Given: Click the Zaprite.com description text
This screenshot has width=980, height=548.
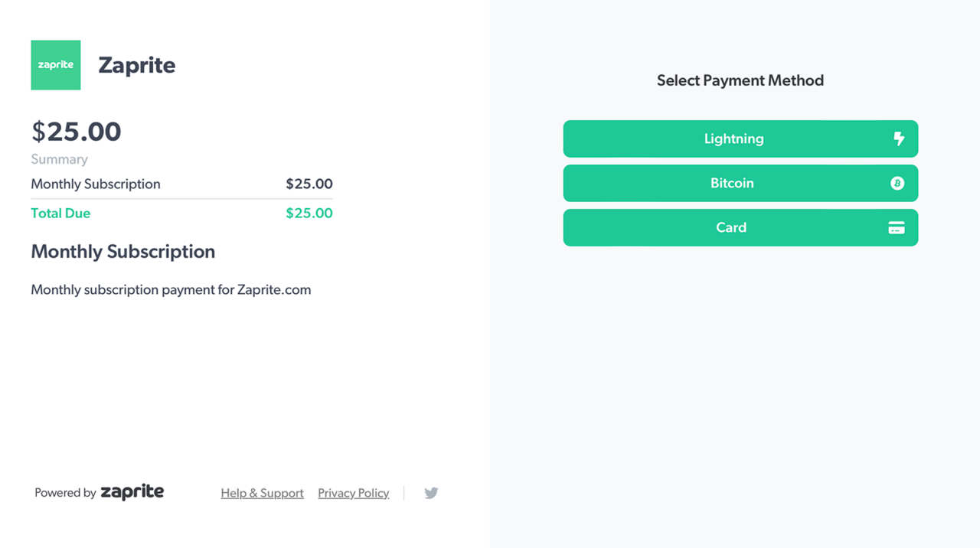Looking at the screenshot, I should (171, 290).
